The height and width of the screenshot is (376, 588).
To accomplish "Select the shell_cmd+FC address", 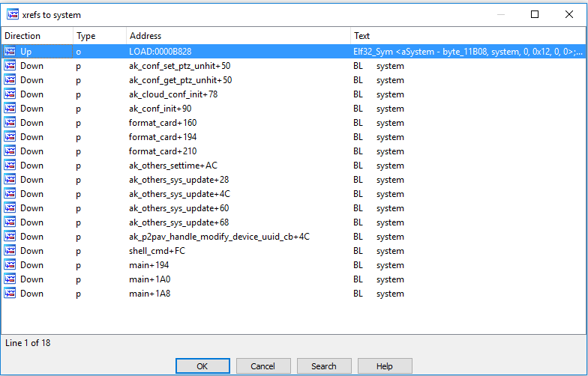I will (157, 251).
